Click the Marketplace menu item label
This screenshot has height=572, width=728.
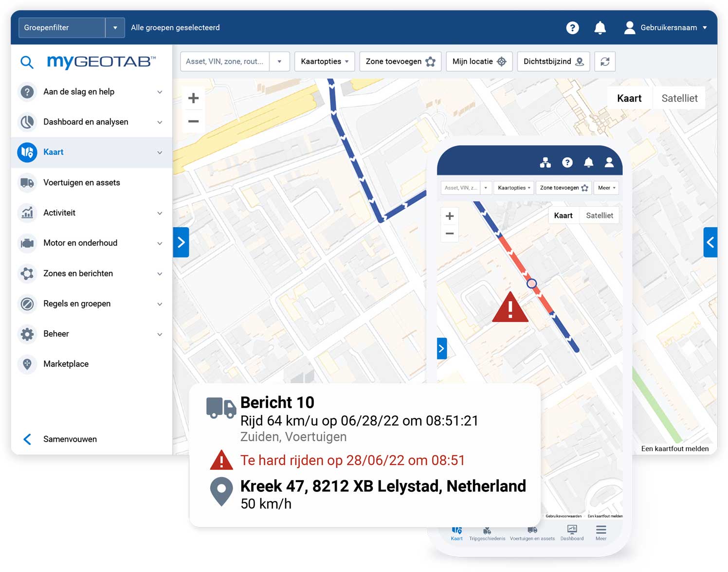pyautogui.click(x=66, y=364)
